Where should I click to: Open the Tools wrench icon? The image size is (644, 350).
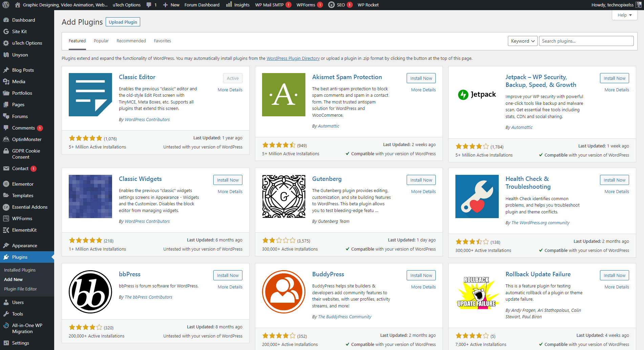[6, 314]
